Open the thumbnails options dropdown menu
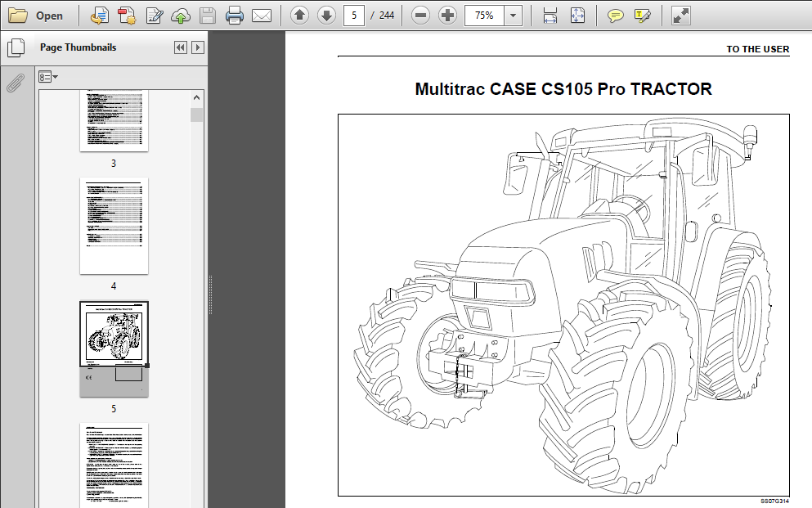 [x=48, y=77]
